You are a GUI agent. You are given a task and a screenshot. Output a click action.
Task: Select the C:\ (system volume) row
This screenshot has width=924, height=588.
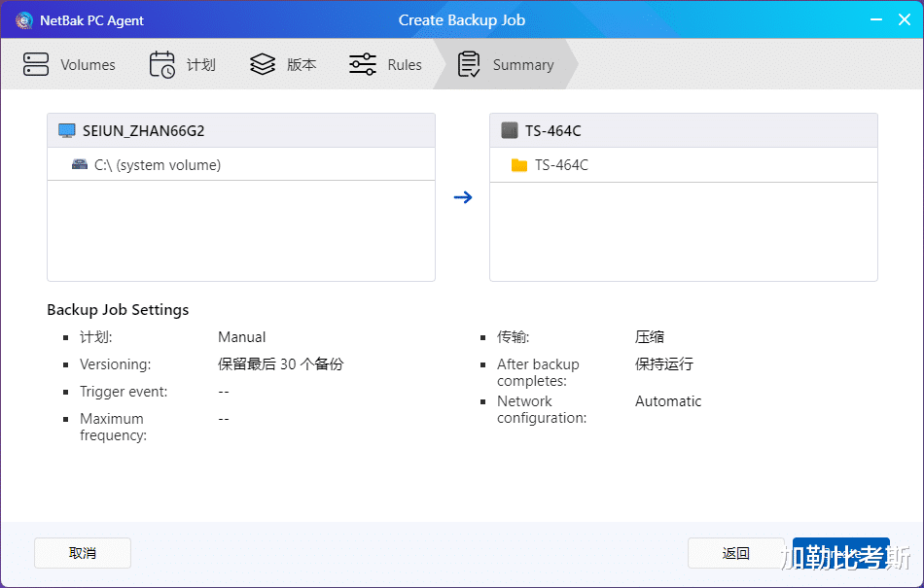click(x=241, y=165)
